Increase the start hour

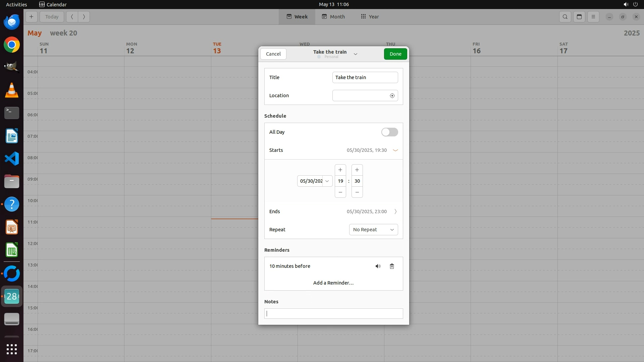click(x=340, y=170)
